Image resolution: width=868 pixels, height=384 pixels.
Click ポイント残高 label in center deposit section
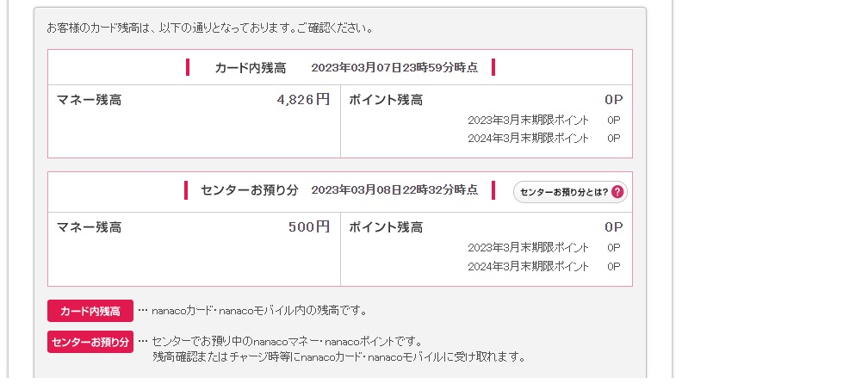coord(386,227)
